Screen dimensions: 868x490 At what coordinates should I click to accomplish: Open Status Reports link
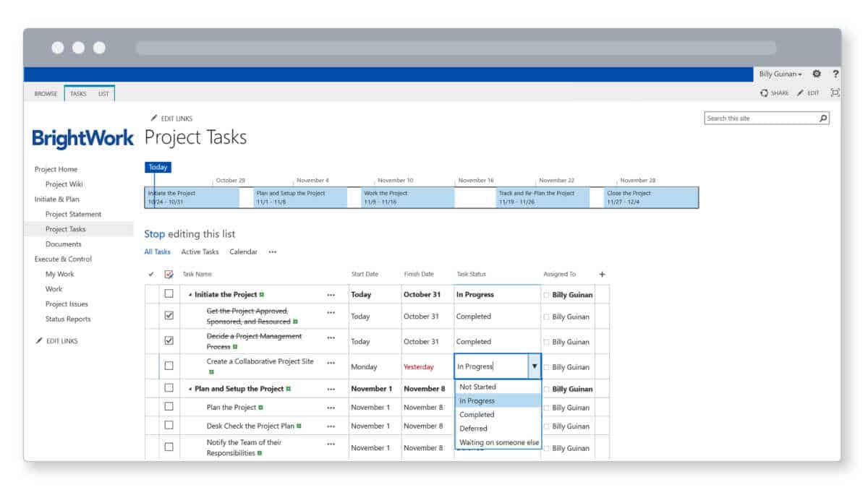(68, 319)
